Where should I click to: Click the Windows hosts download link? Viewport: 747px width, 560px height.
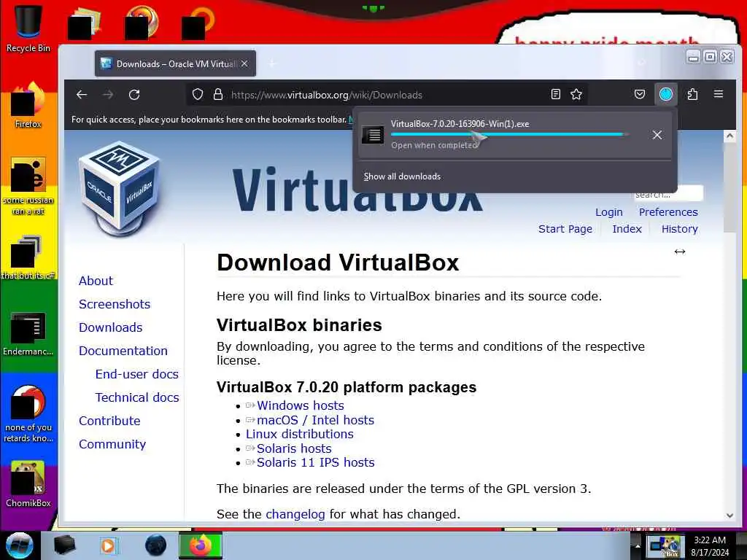(300, 405)
